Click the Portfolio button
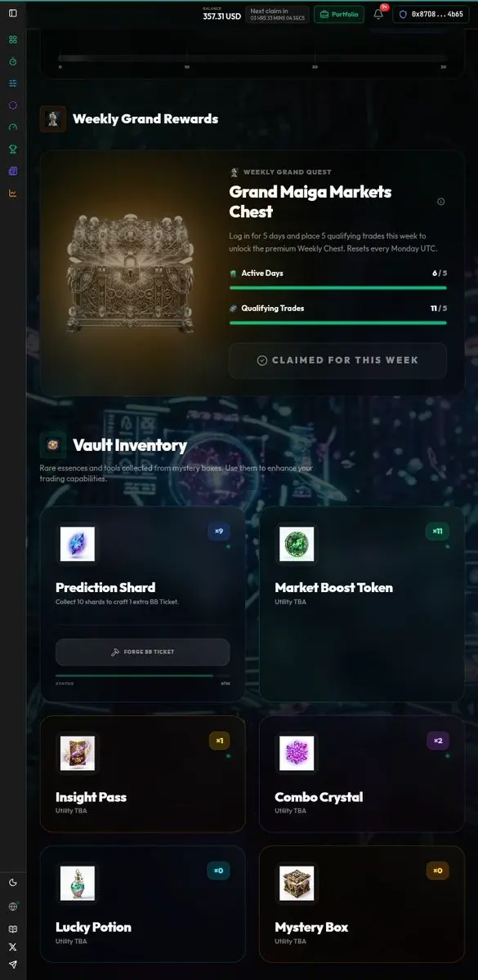 point(338,14)
